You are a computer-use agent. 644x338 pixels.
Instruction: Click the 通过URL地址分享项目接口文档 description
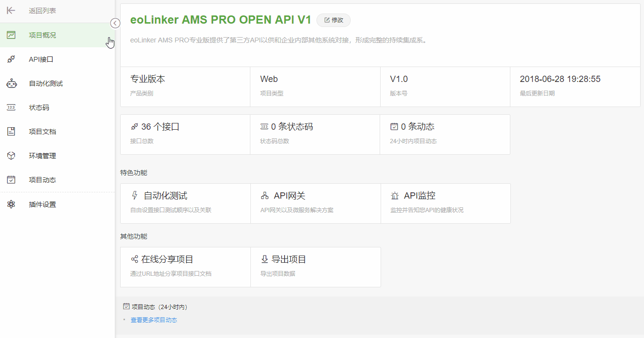(x=171, y=274)
